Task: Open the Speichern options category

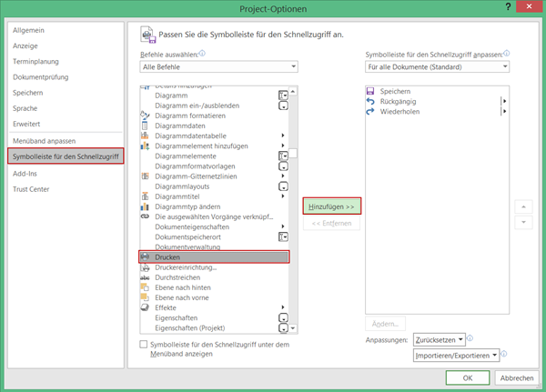Action: coord(28,93)
